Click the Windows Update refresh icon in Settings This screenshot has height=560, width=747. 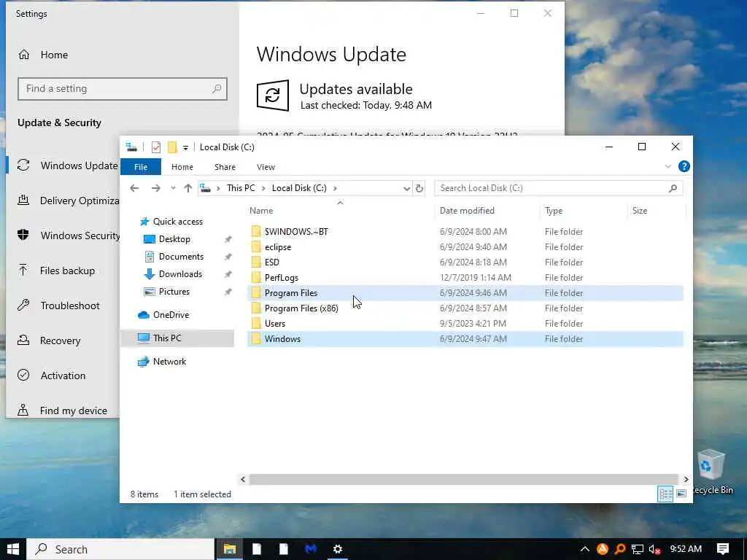[273, 96]
